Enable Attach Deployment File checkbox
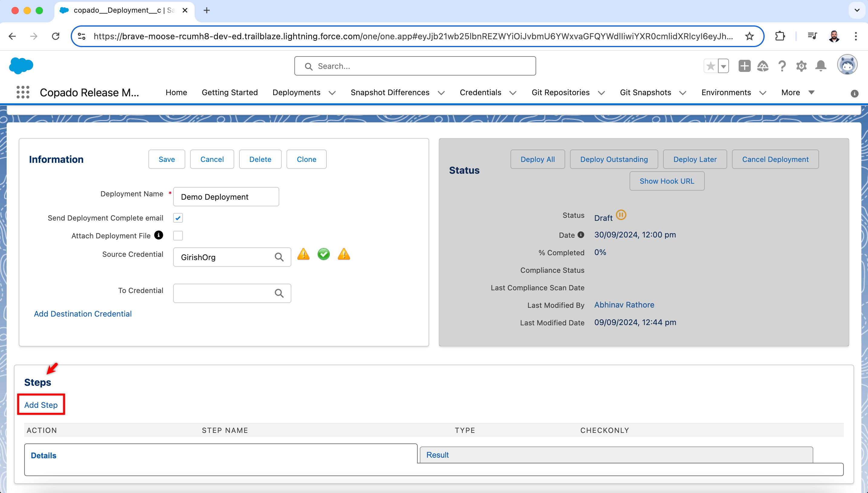 click(178, 235)
